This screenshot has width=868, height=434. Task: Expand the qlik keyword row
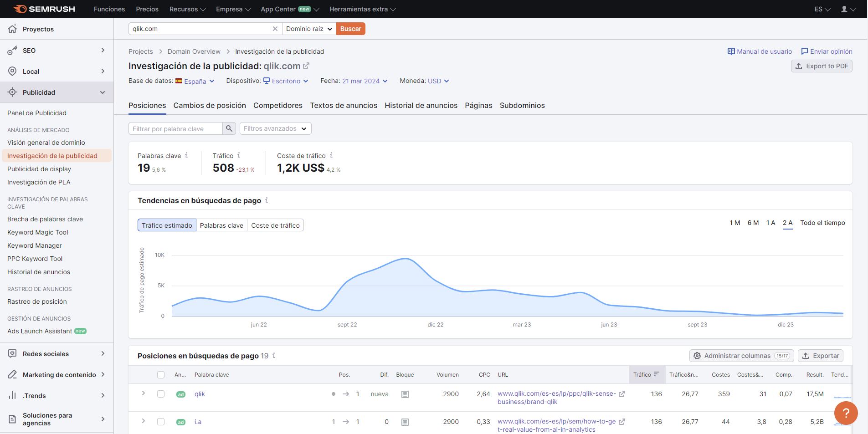point(143,393)
